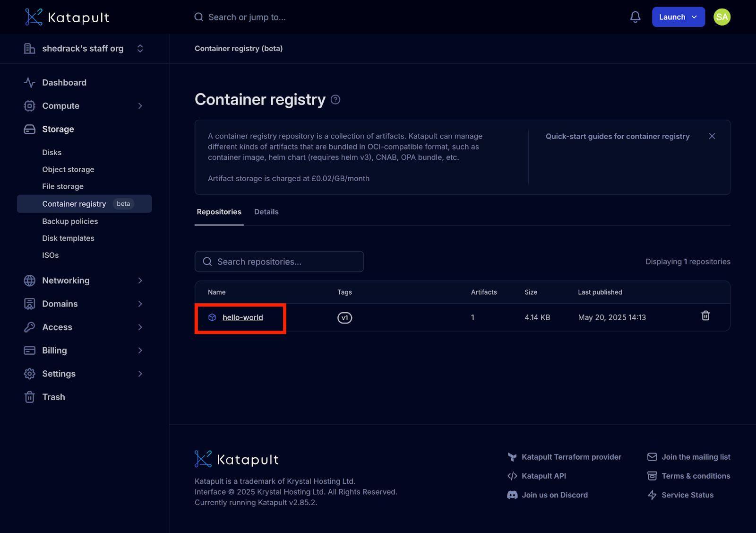Open the Katapult API link

coord(544,476)
